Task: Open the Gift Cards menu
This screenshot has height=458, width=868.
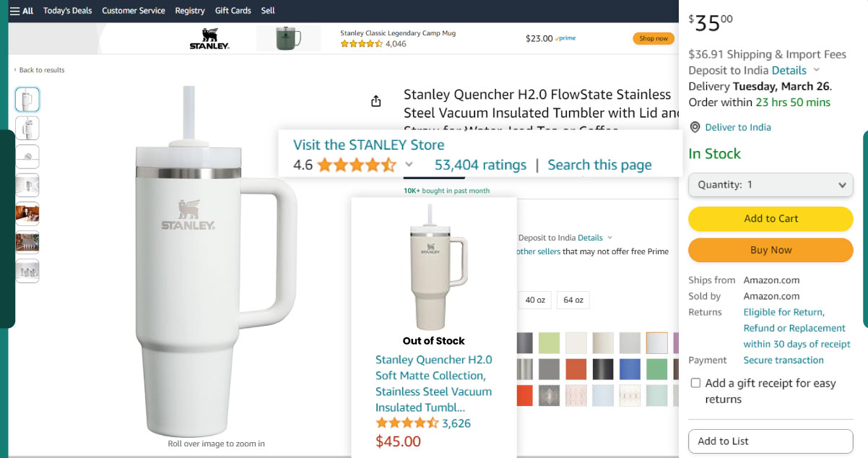Action: (233, 10)
